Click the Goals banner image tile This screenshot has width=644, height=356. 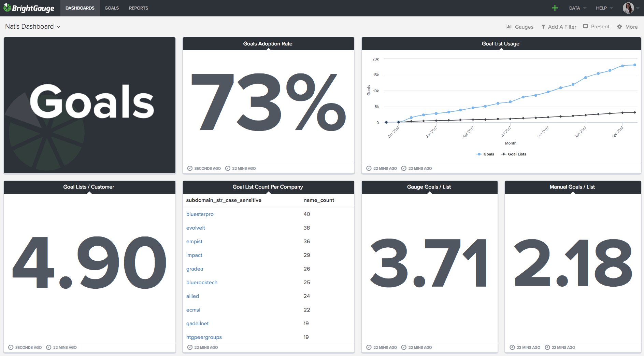89,105
